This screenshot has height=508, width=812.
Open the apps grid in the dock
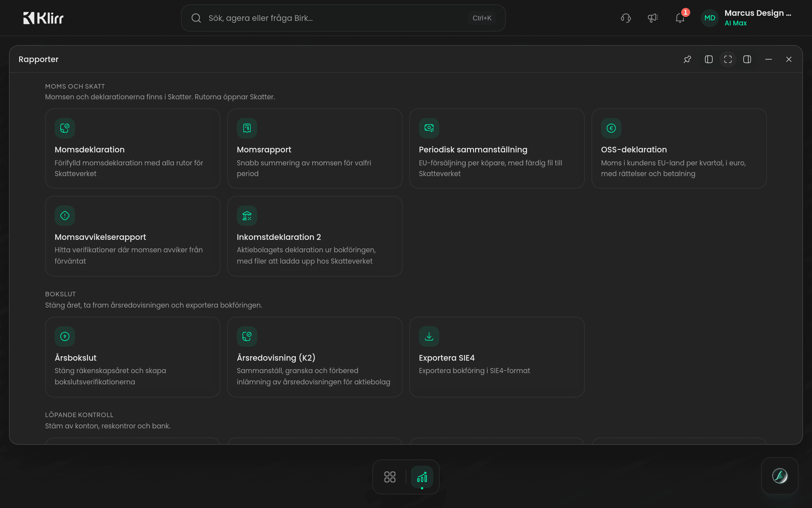pyautogui.click(x=390, y=477)
